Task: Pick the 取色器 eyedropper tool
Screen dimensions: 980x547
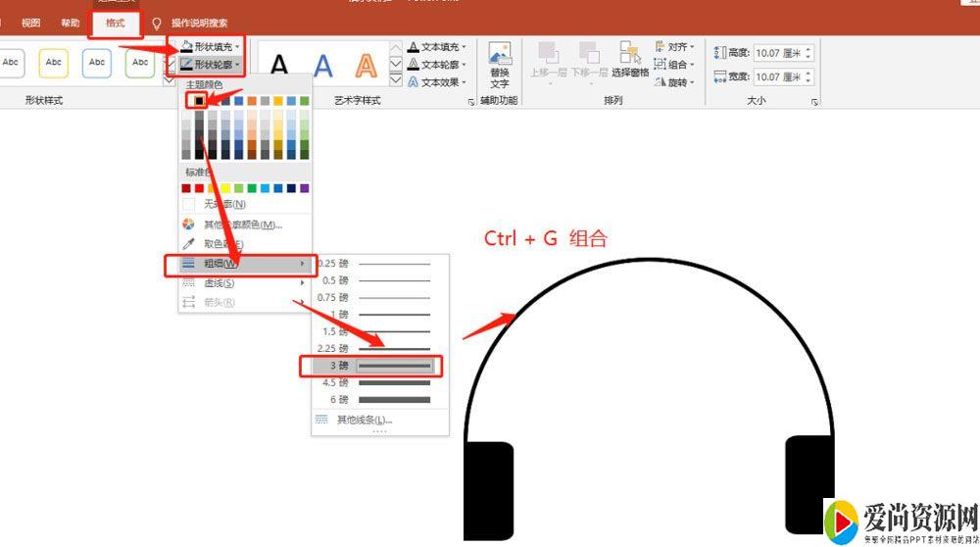Action: tap(223, 243)
